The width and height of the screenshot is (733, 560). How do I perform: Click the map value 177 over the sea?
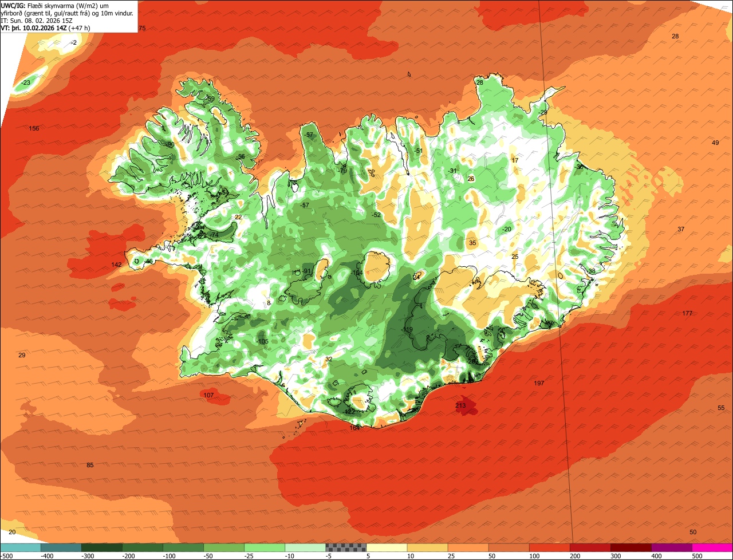coord(687,313)
